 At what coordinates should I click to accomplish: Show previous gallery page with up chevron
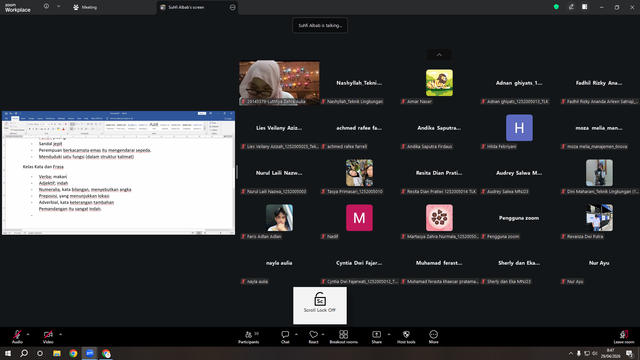tap(439, 55)
